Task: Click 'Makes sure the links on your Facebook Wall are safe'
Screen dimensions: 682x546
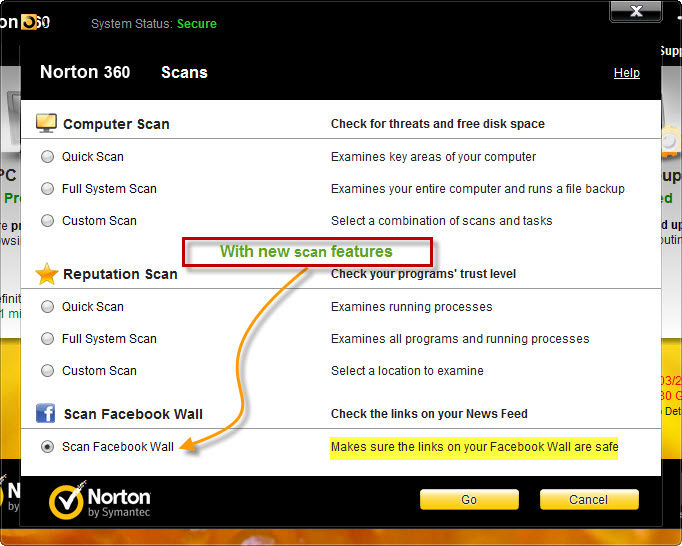Action: pyautogui.click(x=474, y=447)
